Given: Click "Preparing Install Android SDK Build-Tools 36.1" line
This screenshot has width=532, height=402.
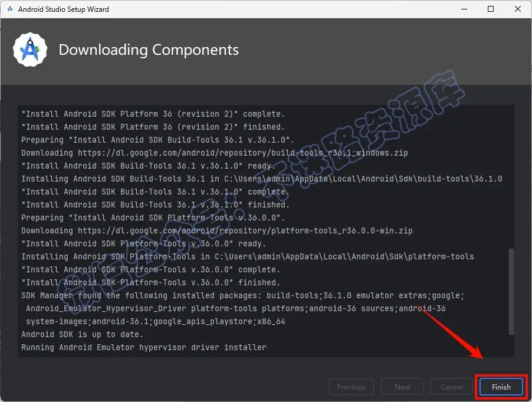Looking at the screenshot, I should [x=157, y=140].
